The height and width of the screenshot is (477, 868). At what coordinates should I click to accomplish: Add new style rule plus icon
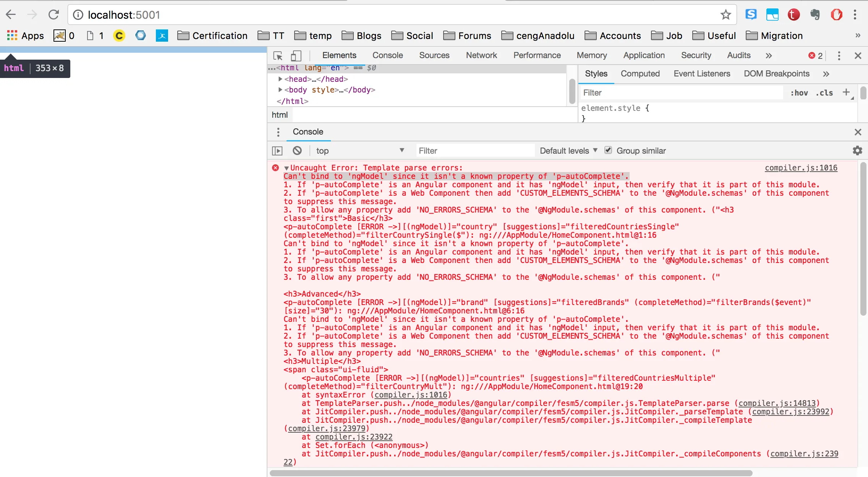(846, 92)
